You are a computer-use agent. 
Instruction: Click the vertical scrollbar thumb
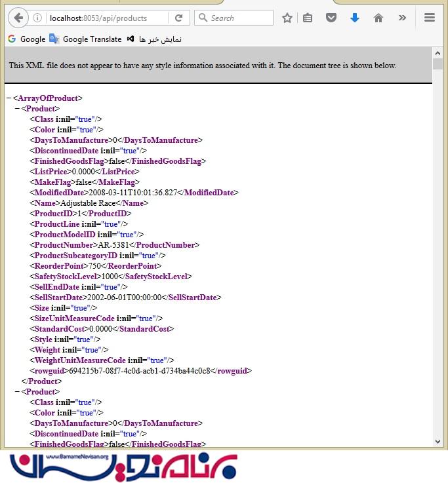click(x=438, y=64)
